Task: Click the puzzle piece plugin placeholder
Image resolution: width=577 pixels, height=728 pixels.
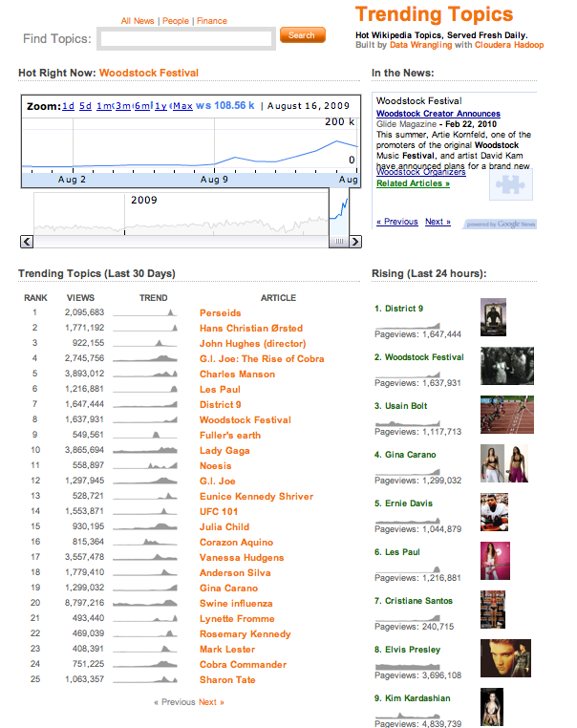Action: pos(511,184)
